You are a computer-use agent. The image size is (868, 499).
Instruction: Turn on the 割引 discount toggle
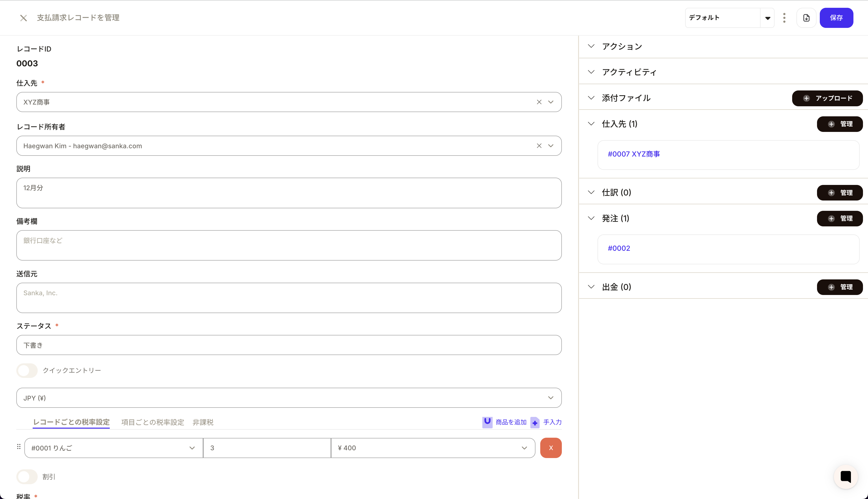(27, 477)
